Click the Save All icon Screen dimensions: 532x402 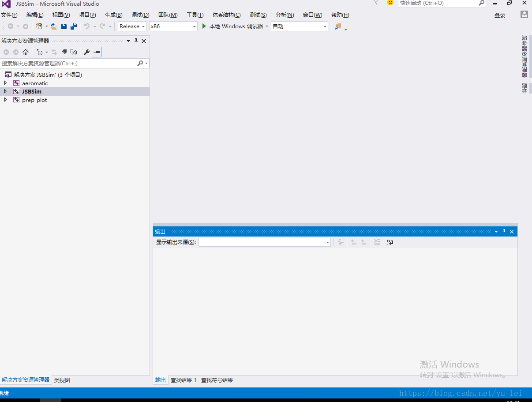point(74,26)
